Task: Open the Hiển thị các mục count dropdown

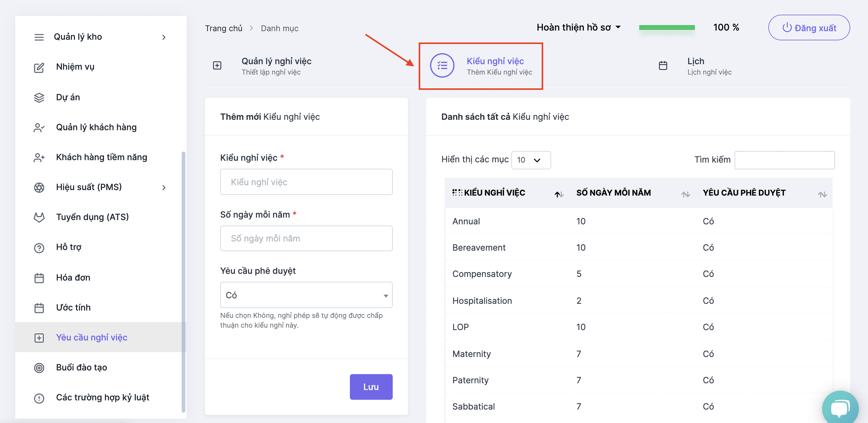Action: coord(531,160)
